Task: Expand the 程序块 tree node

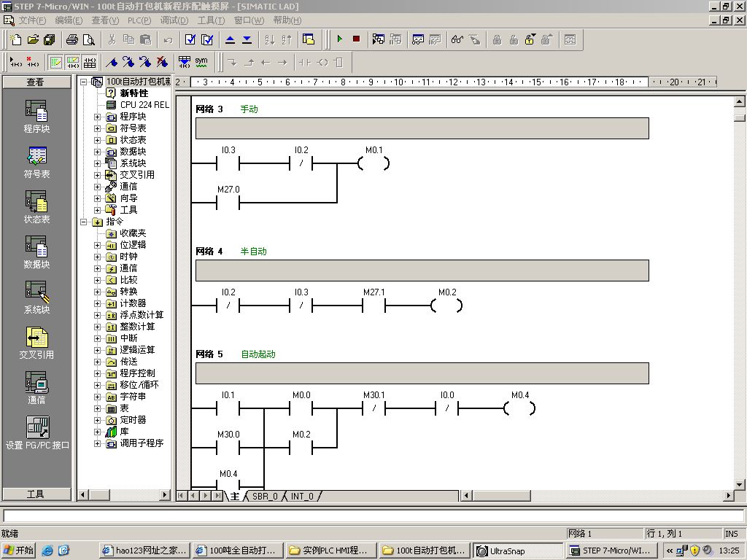Action: (98, 117)
